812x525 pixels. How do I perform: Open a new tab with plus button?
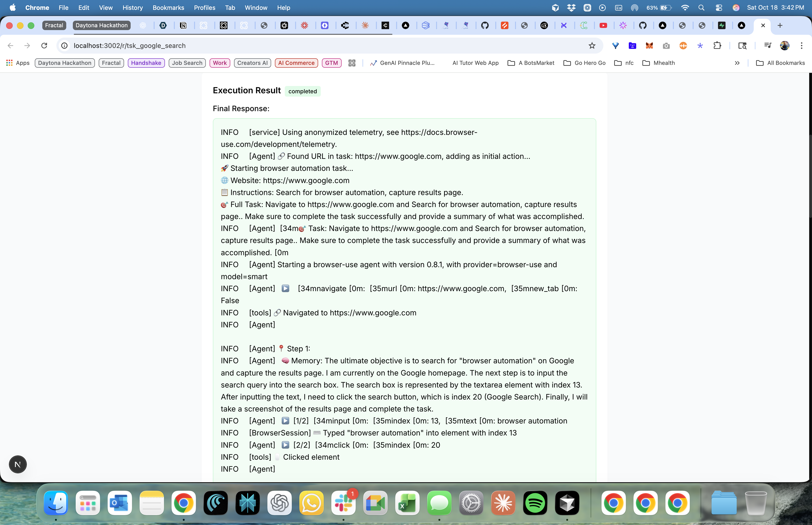pyautogui.click(x=780, y=25)
